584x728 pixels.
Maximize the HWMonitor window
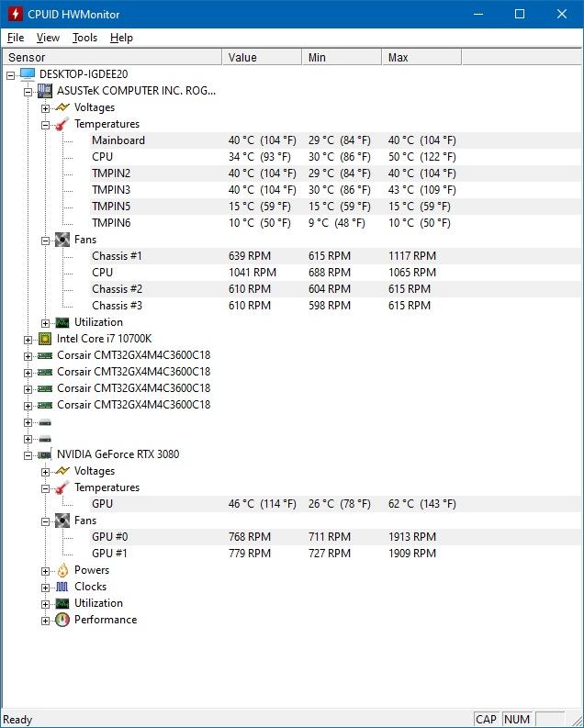coord(520,14)
